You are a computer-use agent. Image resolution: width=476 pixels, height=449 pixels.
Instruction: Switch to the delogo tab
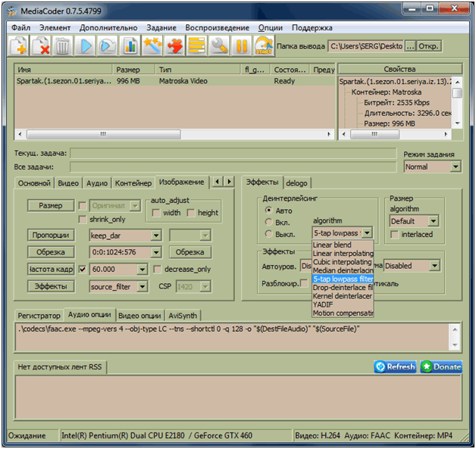(x=296, y=182)
